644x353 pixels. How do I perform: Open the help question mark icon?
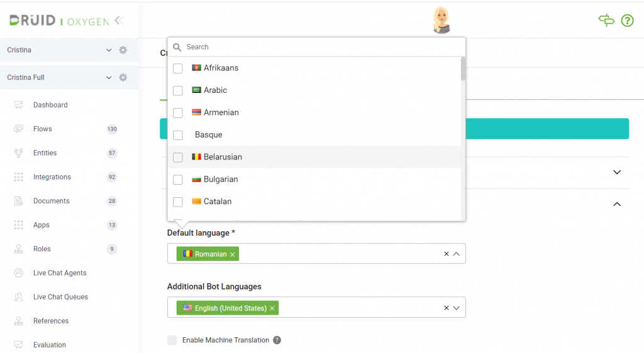(627, 21)
